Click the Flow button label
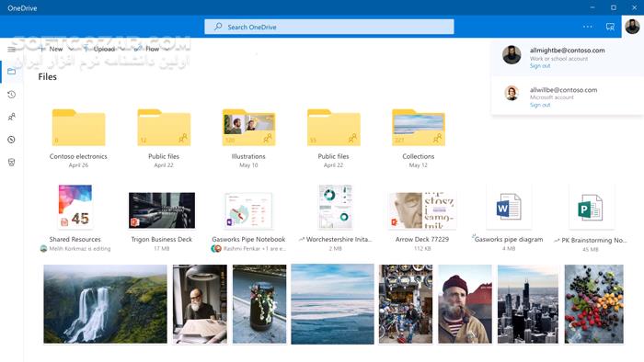 point(153,49)
